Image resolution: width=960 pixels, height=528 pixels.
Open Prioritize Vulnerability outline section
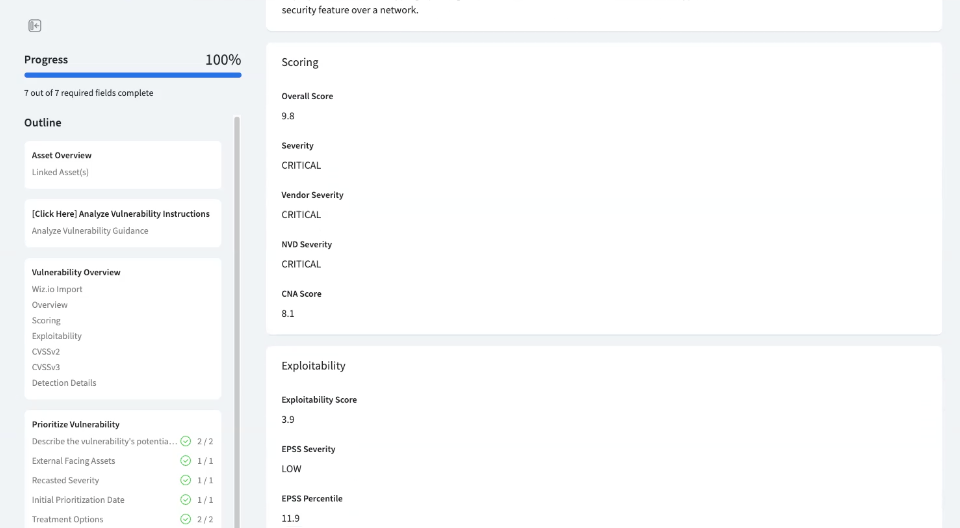pos(75,424)
